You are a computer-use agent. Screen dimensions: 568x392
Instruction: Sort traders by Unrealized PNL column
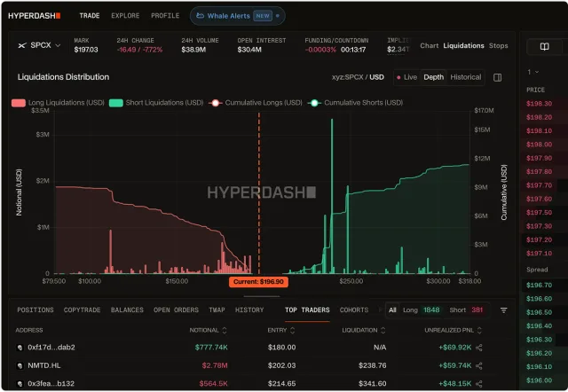coord(454,330)
